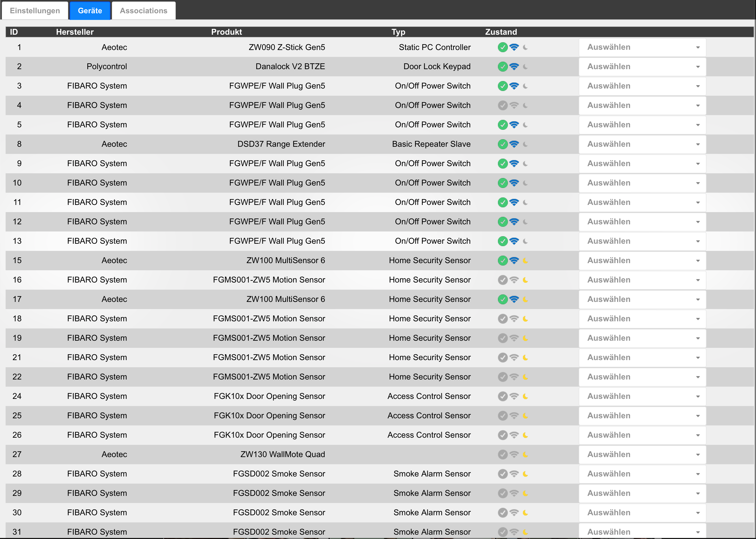Image resolution: width=756 pixels, height=539 pixels.
Task: Click the blue wifi icon for Danalock V2 BTZE
Action: coord(514,67)
